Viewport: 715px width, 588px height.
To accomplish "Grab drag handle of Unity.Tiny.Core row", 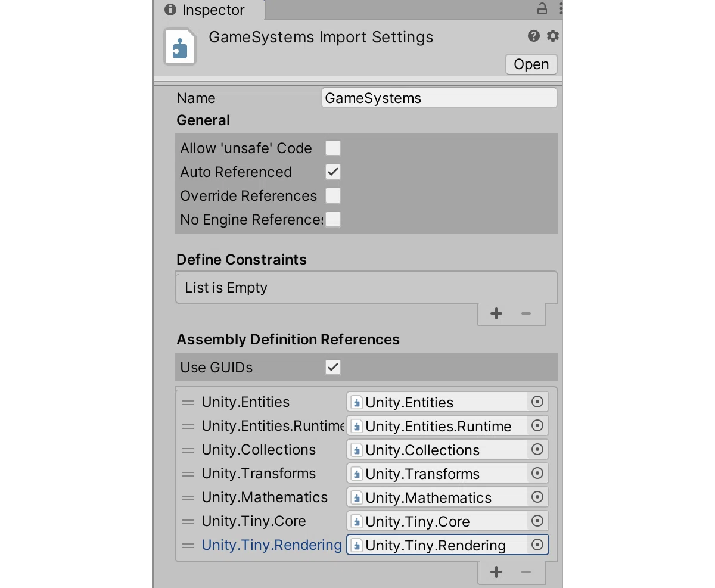I will pos(188,522).
